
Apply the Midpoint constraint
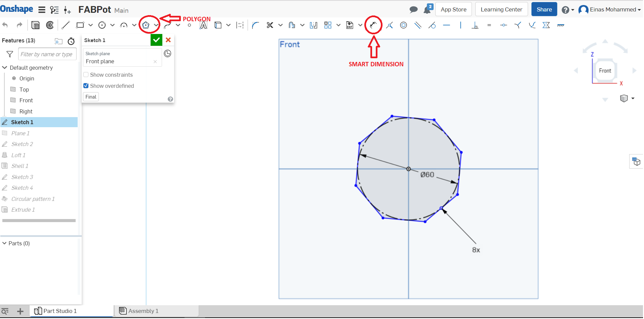coord(504,25)
